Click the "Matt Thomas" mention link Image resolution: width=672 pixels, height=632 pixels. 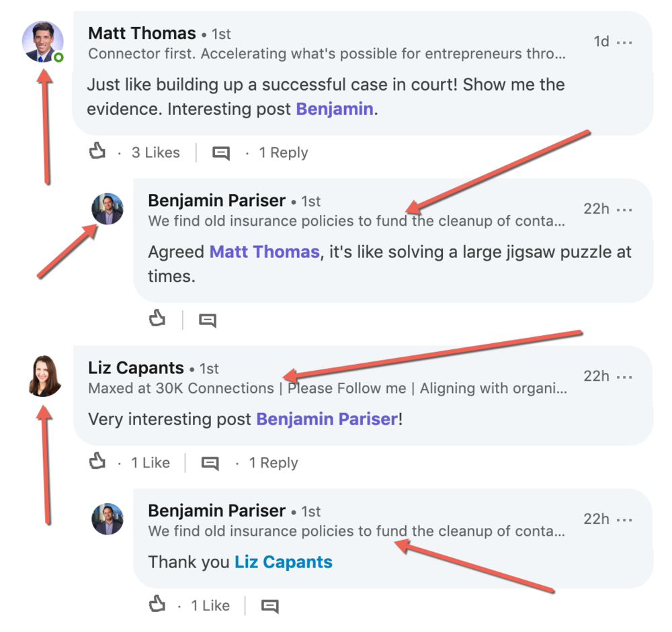264,253
